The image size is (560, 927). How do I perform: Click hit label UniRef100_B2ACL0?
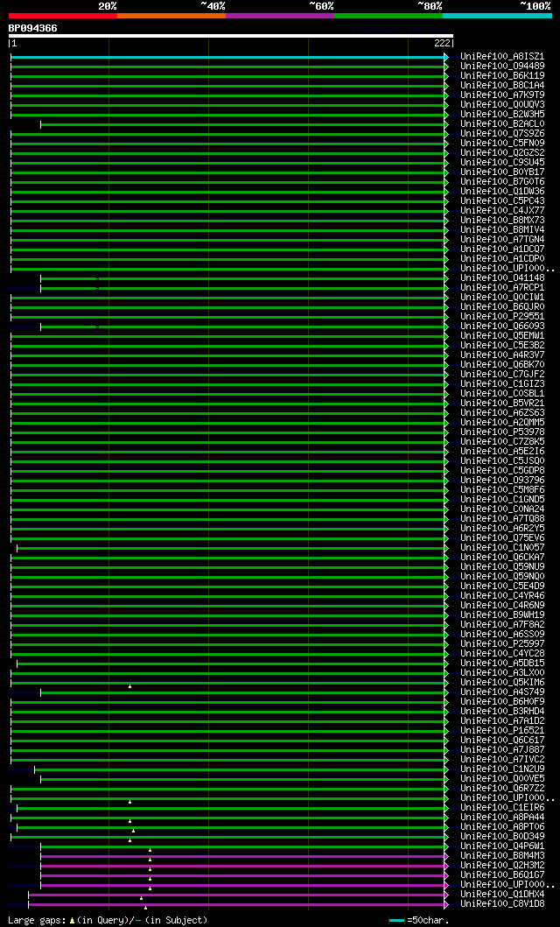503,123
